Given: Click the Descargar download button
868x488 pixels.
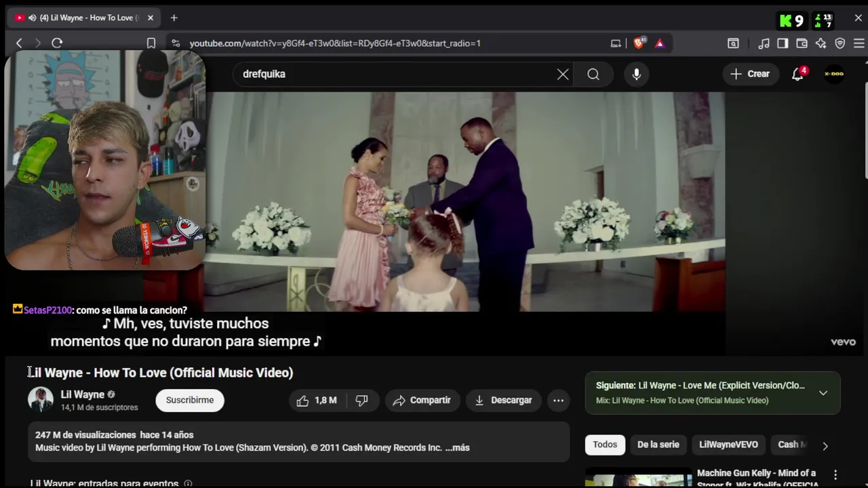Looking at the screenshot, I should pyautogui.click(x=503, y=400).
